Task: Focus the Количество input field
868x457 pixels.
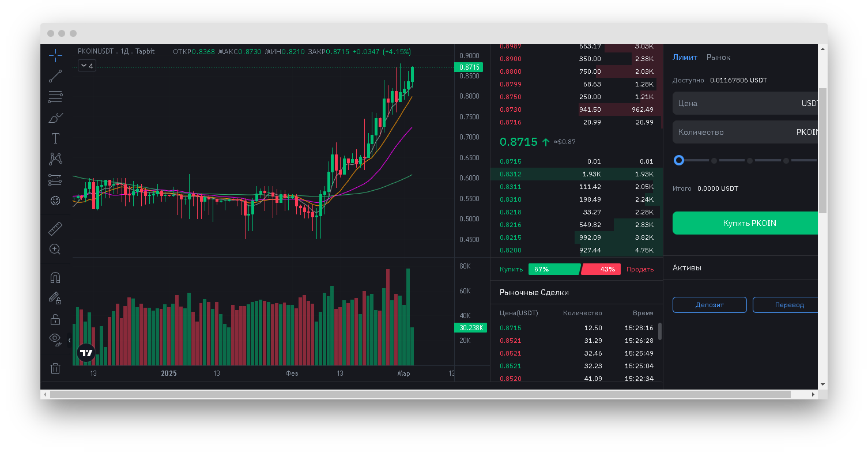Action: (x=745, y=132)
